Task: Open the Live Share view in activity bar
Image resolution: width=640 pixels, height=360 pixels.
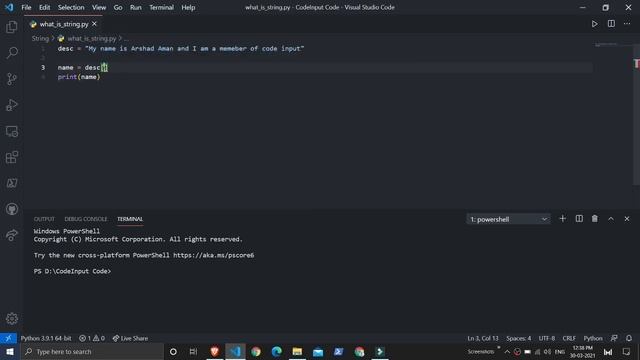Action: tap(12, 236)
